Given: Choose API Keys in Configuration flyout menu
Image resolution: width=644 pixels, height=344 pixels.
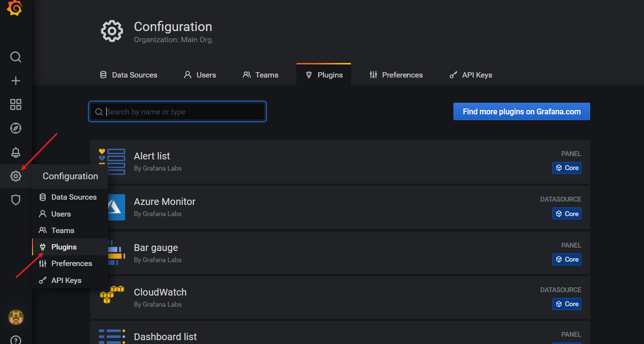Looking at the screenshot, I should [x=70, y=280].
